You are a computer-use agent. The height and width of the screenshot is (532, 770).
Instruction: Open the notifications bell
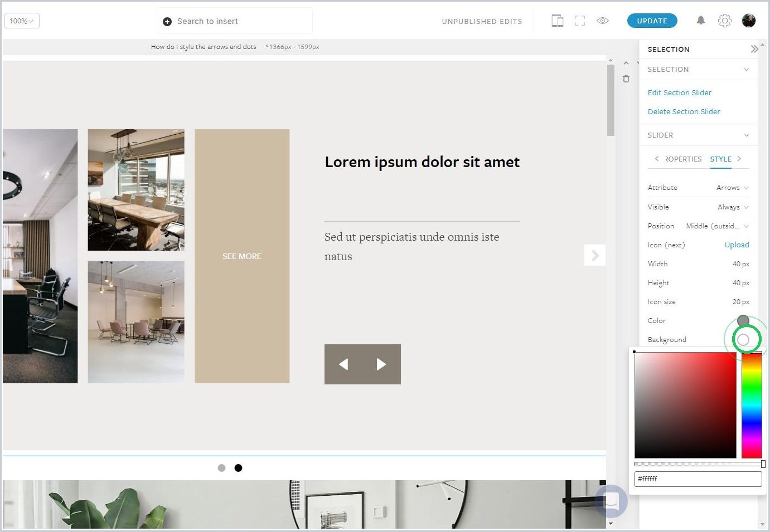click(x=701, y=21)
